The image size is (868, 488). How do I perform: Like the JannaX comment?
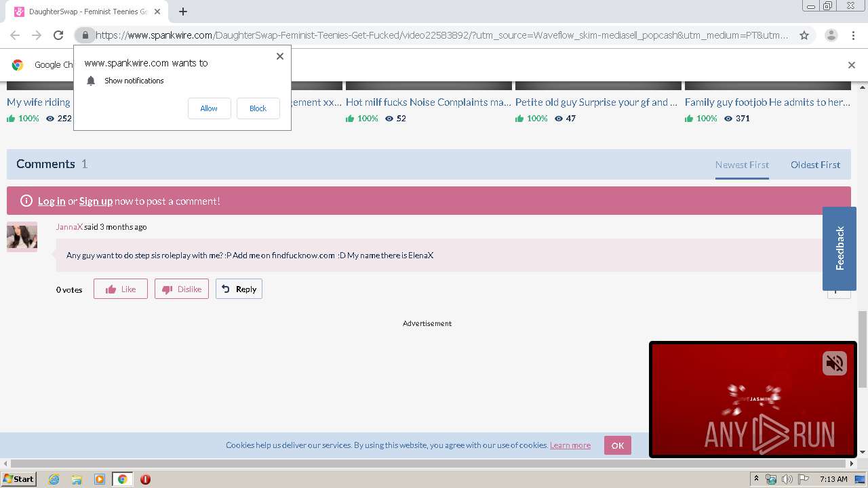(x=121, y=289)
